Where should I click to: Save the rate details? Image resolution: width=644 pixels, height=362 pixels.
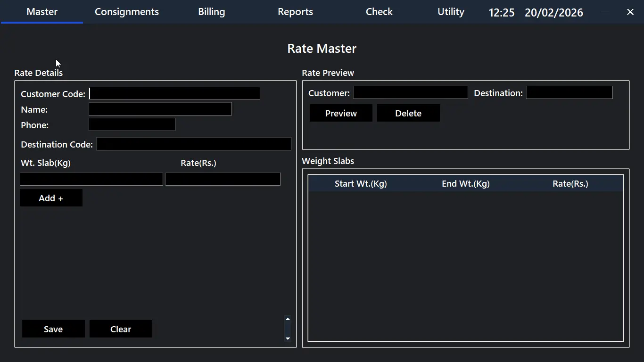coord(53,329)
